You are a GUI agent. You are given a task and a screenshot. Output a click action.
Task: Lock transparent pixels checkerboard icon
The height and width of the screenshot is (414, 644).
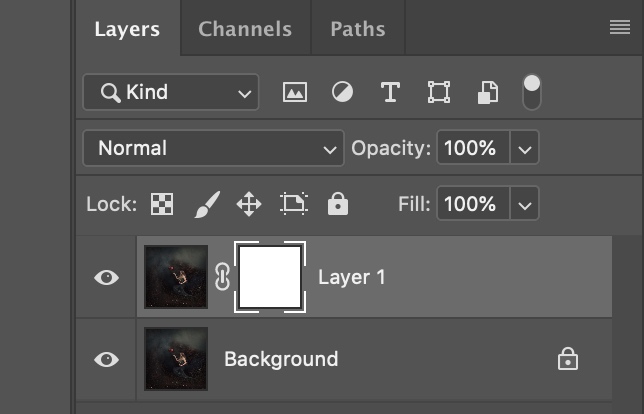[x=162, y=204]
